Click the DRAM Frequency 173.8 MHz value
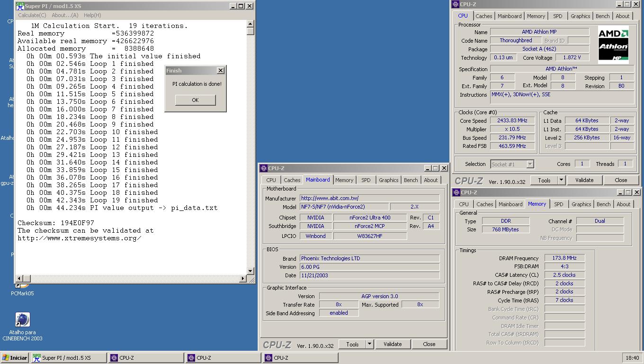 [564, 258]
